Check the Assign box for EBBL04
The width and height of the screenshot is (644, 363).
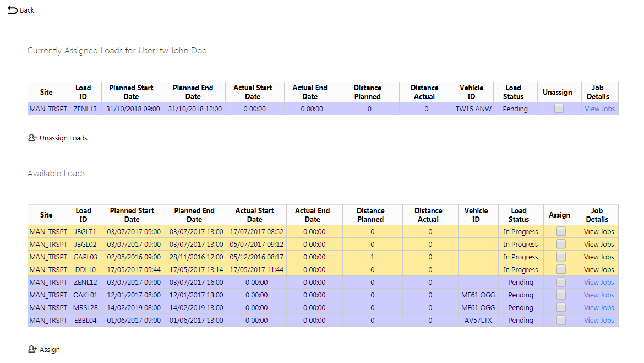click(561, 320)
